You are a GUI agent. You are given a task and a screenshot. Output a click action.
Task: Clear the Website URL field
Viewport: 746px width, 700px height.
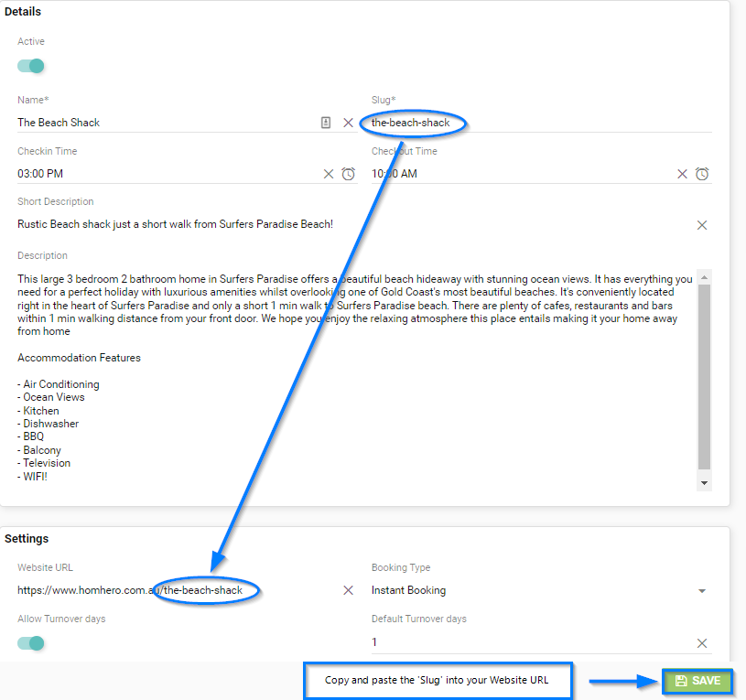click(348, 591)
